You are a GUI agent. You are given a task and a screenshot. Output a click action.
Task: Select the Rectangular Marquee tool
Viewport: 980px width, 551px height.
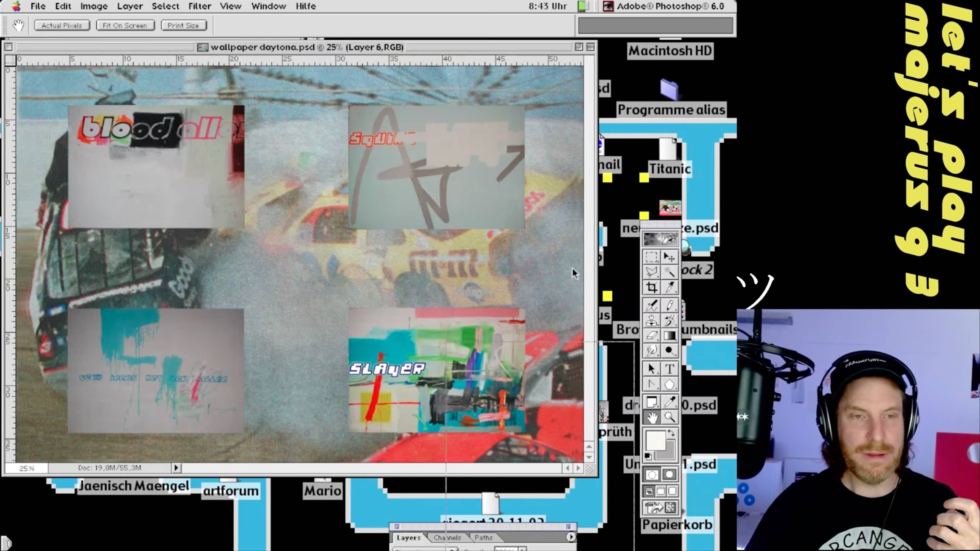[651, 257]
